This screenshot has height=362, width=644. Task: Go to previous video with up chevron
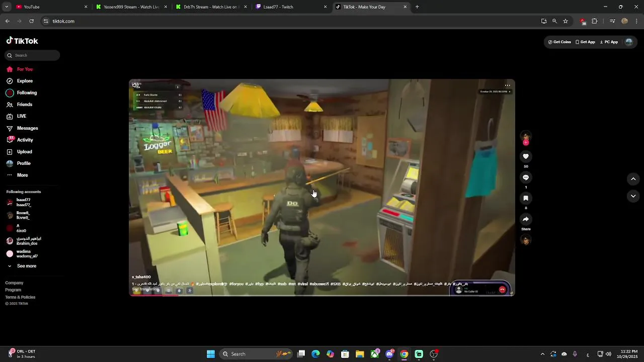633,179
